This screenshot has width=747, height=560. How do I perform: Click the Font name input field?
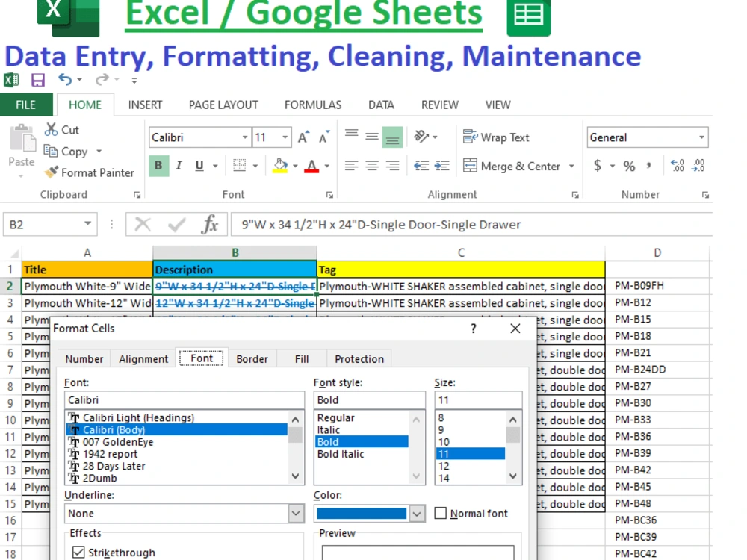185,400
